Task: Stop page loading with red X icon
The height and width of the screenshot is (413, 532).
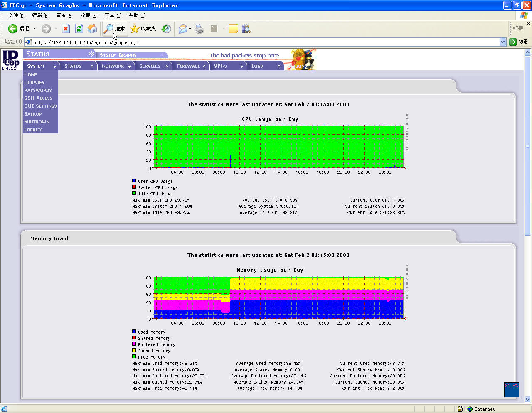Action: 66,29
